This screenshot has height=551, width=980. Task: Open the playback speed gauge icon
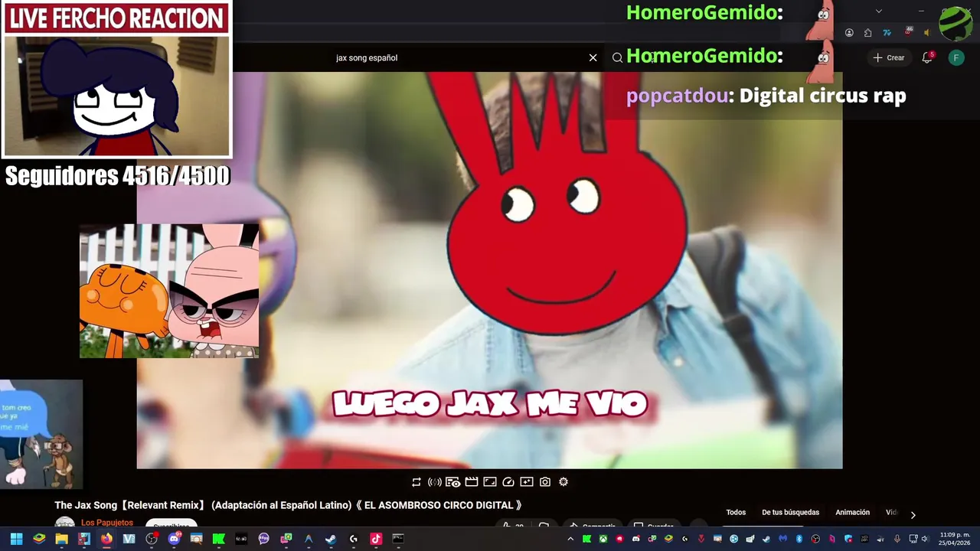point(508,482)
